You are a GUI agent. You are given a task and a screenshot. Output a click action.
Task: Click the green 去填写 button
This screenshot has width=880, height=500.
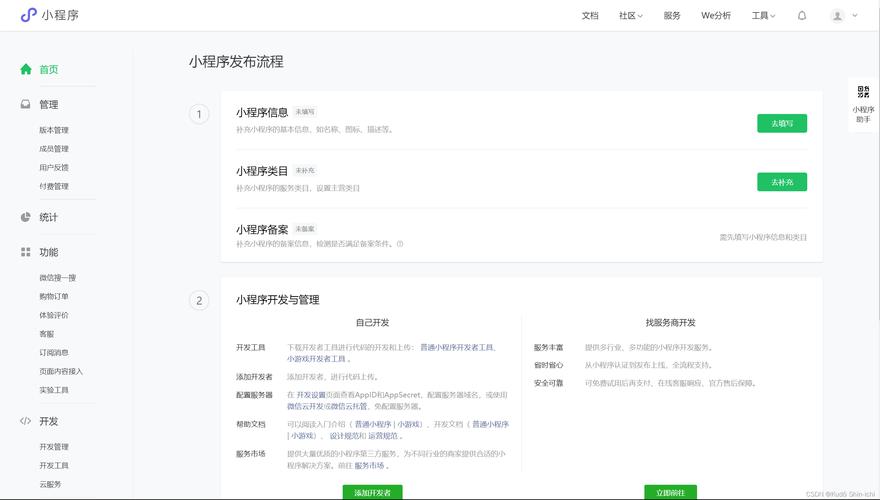[x=782, y=123]
